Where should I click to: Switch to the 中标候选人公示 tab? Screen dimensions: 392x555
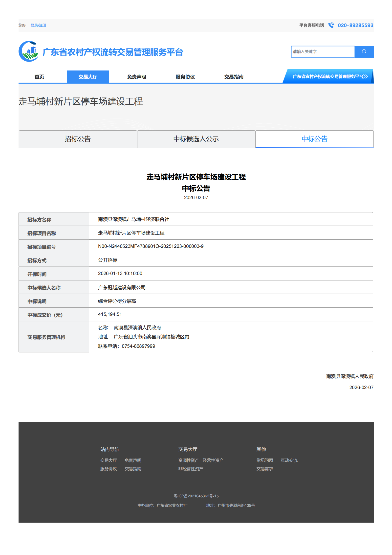point(196,139)
